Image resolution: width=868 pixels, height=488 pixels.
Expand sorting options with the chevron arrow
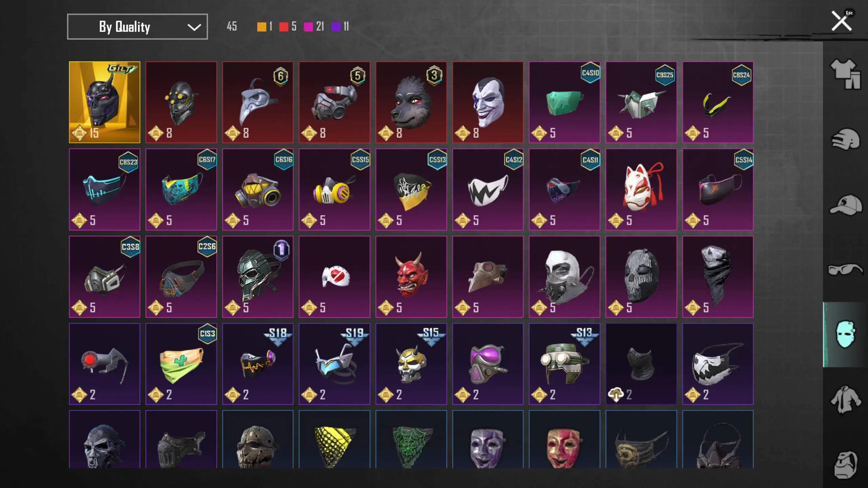tap(194, 27)
